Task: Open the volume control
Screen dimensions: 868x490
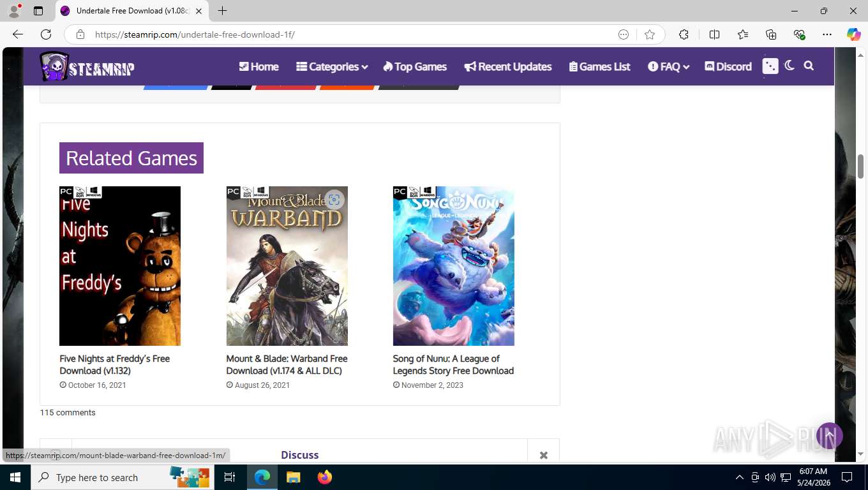Action: point(770,477)
